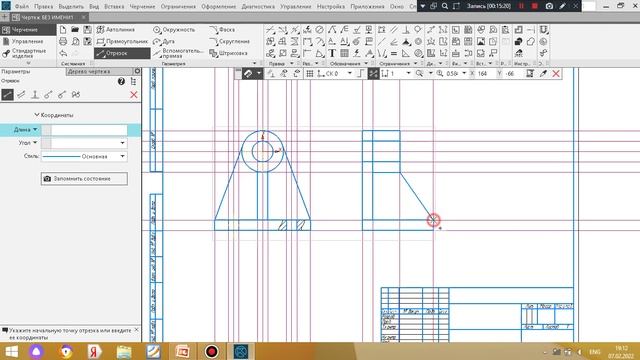Close the Чертеж БЕЗ ИМЕНИ1 tab
640x360 pixels.
[83, 17]
